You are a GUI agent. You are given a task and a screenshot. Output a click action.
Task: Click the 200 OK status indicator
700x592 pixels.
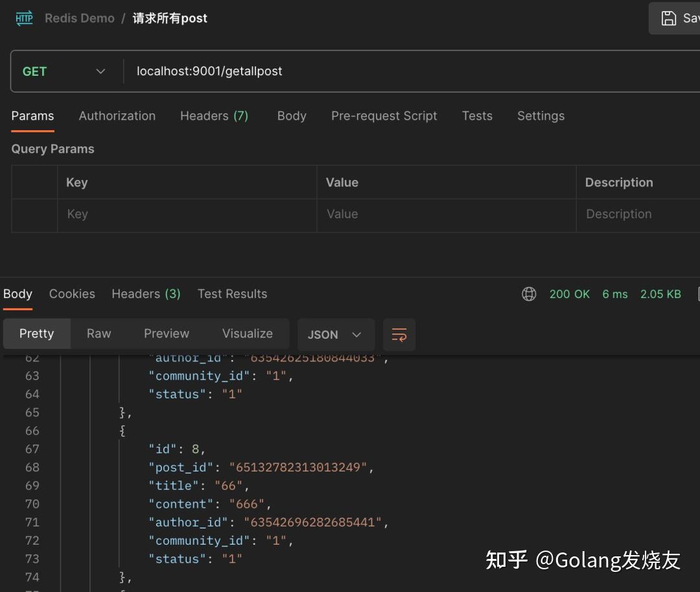(x=570, y=293)
